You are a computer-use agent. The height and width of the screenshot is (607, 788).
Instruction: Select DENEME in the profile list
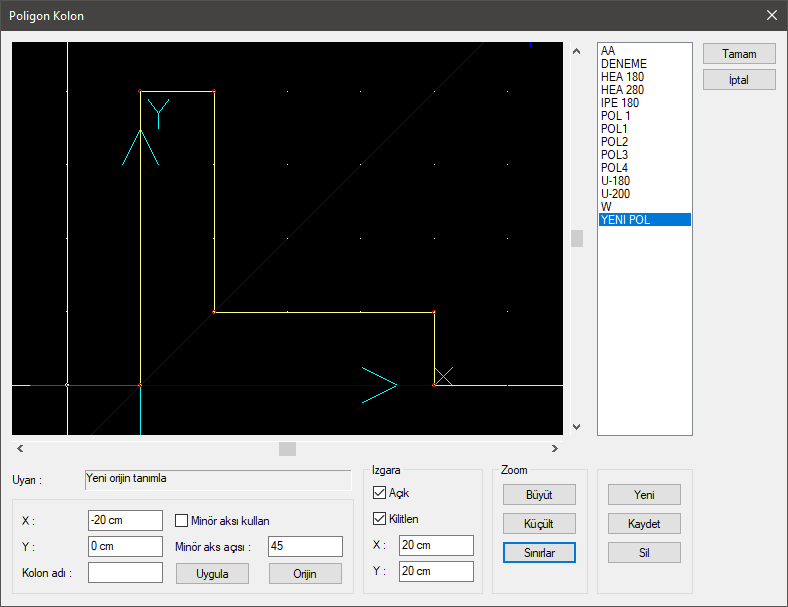622,64
